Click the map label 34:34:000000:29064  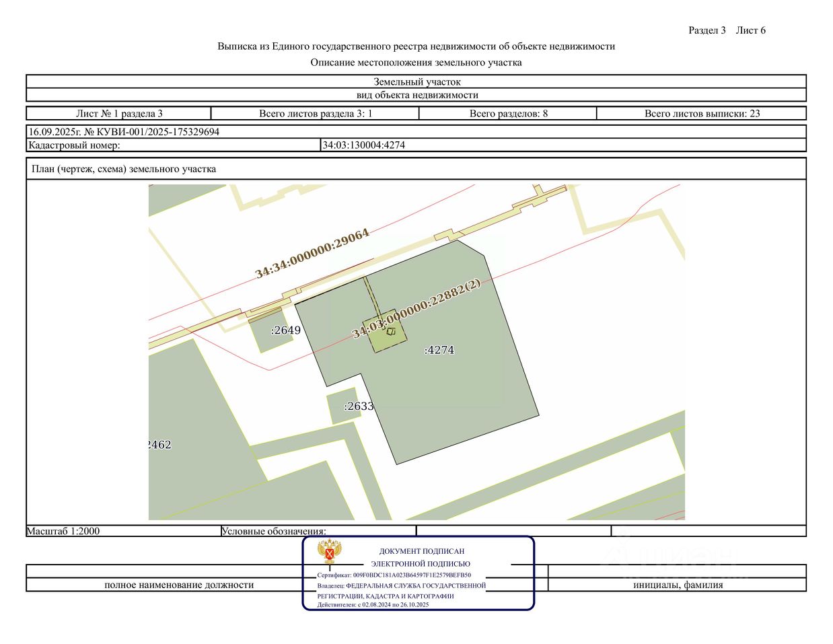(x=312, y=254)
